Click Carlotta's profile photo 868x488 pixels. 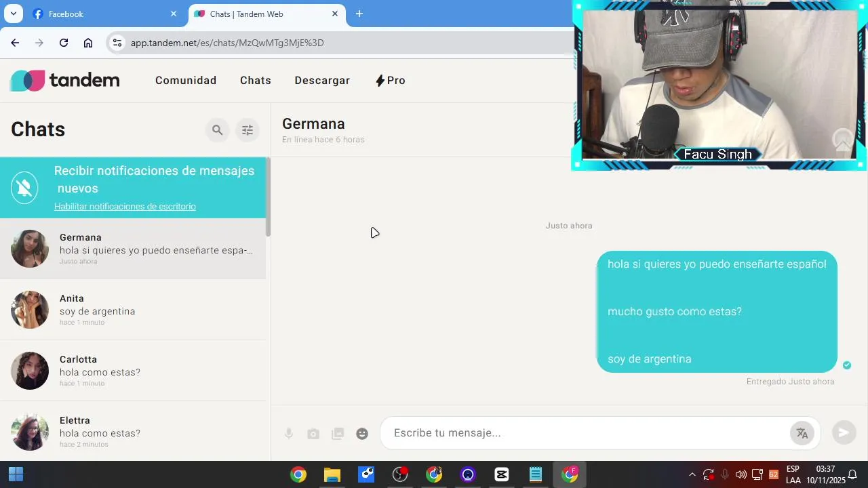(x=30, y=371)
